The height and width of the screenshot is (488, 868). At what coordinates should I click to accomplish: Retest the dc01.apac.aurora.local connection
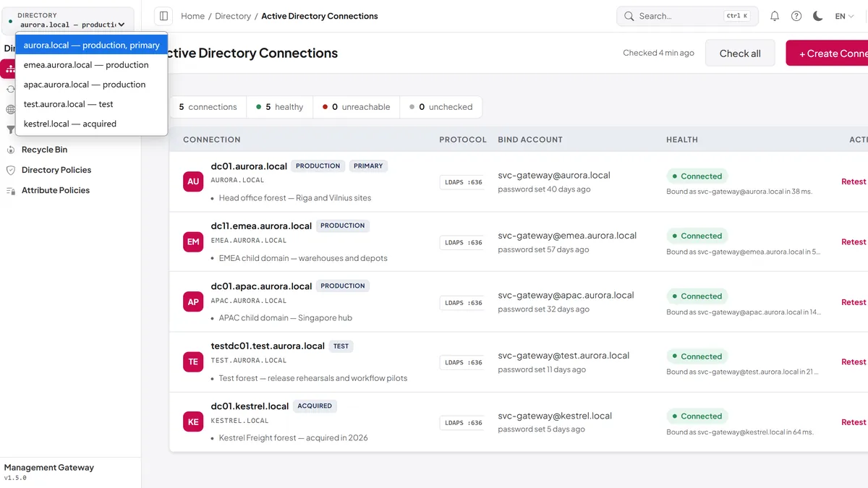coord(854,302)
